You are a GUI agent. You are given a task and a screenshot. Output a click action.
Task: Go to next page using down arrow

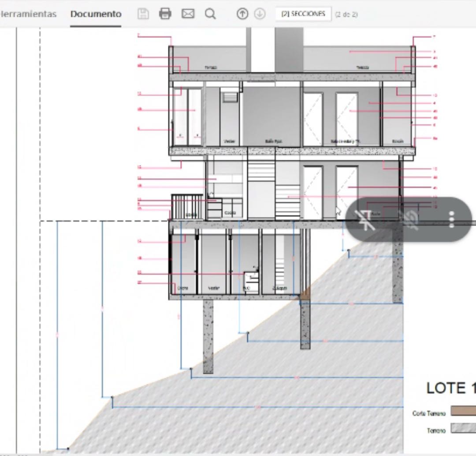[x=260, y=14]
